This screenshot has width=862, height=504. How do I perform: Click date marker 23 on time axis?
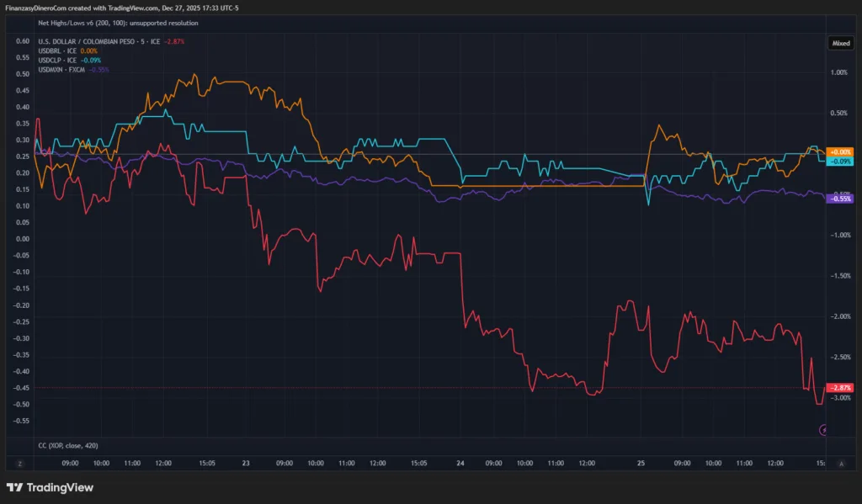point(246,463)
